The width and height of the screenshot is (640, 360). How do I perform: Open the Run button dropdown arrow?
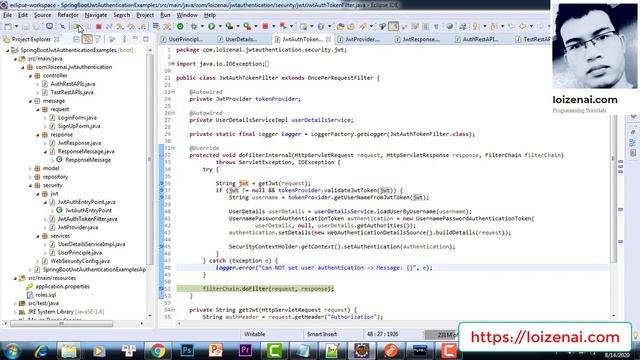pyautogui.click(x=220, y=27)
